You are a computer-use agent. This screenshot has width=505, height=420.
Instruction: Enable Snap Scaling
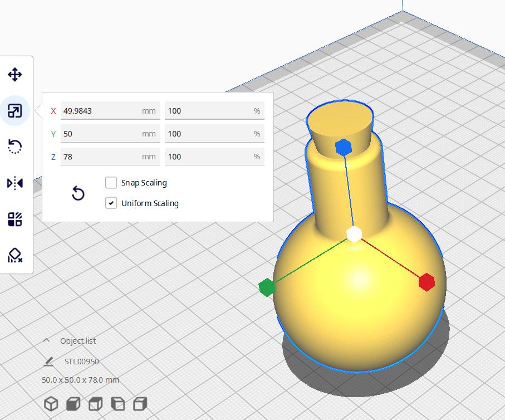coord(111,182)
